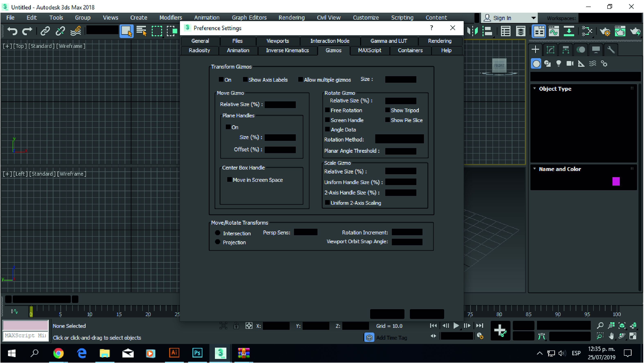Open the Rotation Method dropdown
The height and width of the screenshot is (363, 644).
coord(399,139)
